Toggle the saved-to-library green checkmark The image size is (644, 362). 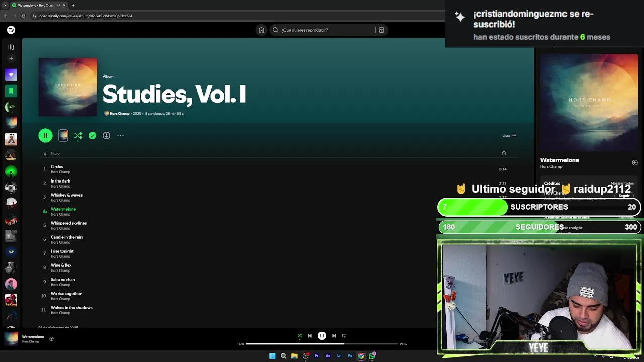coord(92,136)
